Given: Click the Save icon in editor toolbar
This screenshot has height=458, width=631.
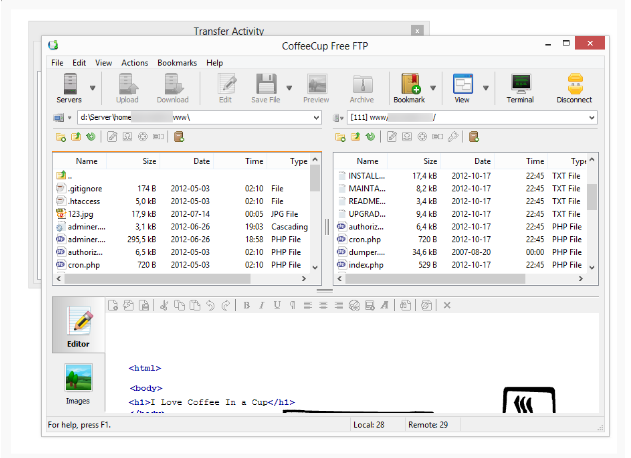Looking at the screenshot, I should point(144,305).
